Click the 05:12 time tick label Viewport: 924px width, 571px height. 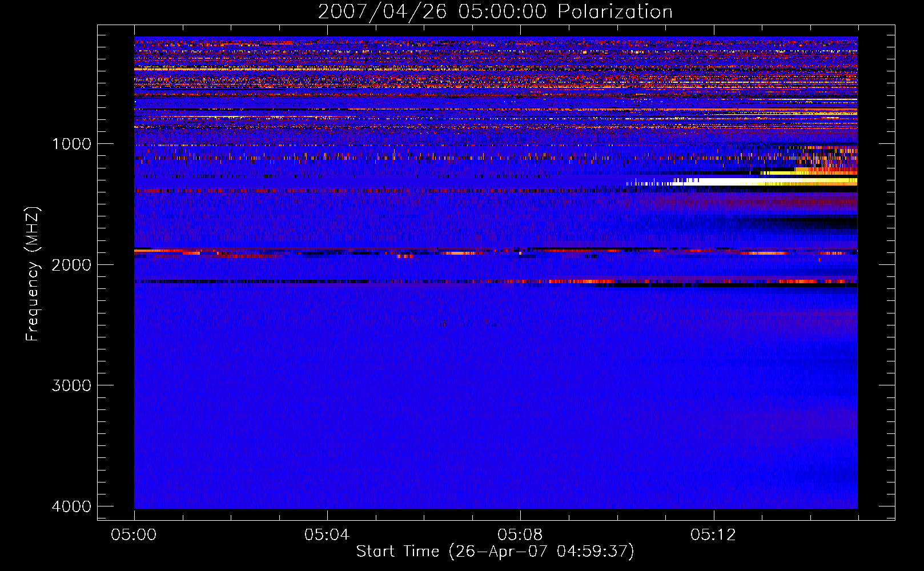click(x=713, y=535)
